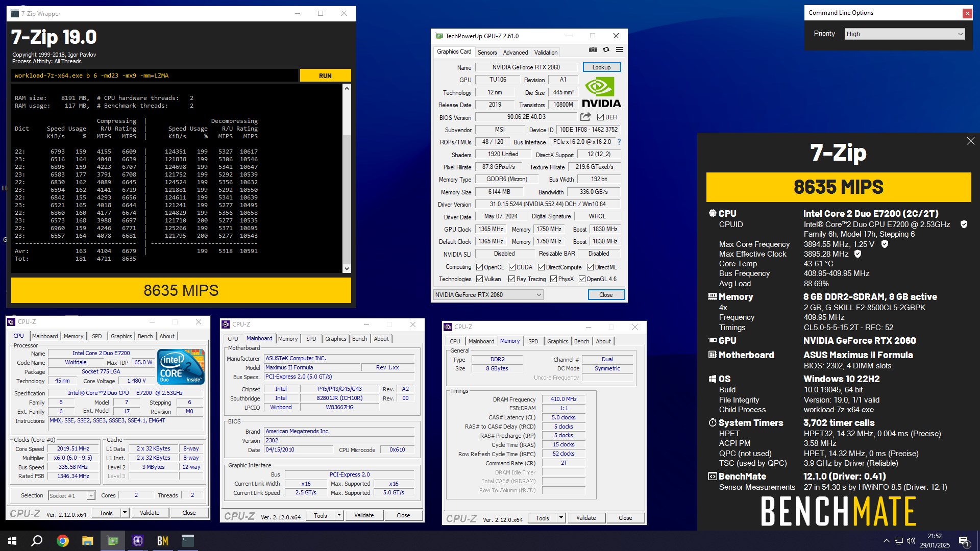Show hidden tray icons chevron
Viewport: 980px width, 551px height.
coord(887,541)
